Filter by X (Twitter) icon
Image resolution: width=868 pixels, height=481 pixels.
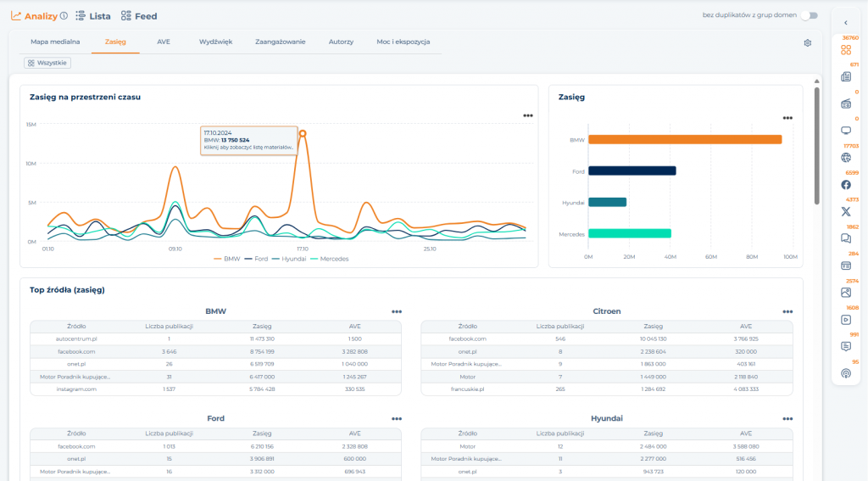(x=846, y=212)
